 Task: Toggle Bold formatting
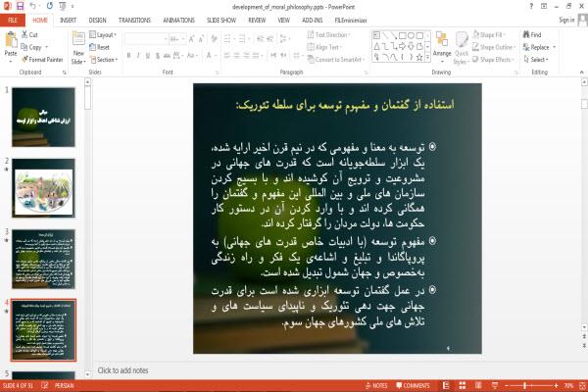129,56
